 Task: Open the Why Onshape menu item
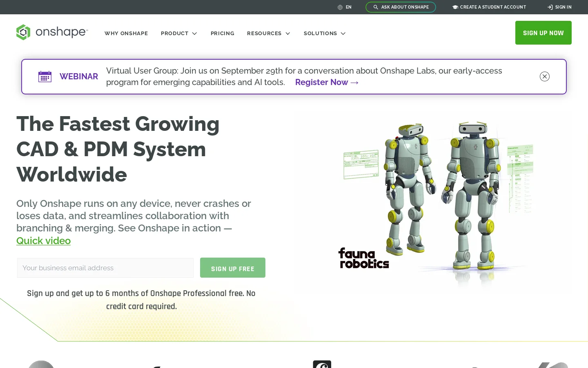coord(126,34)
